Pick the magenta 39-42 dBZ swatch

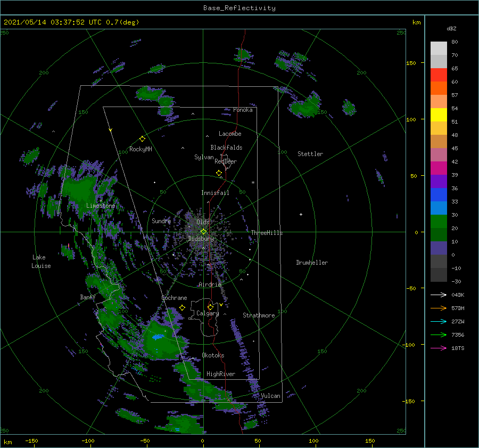point(439,168)
